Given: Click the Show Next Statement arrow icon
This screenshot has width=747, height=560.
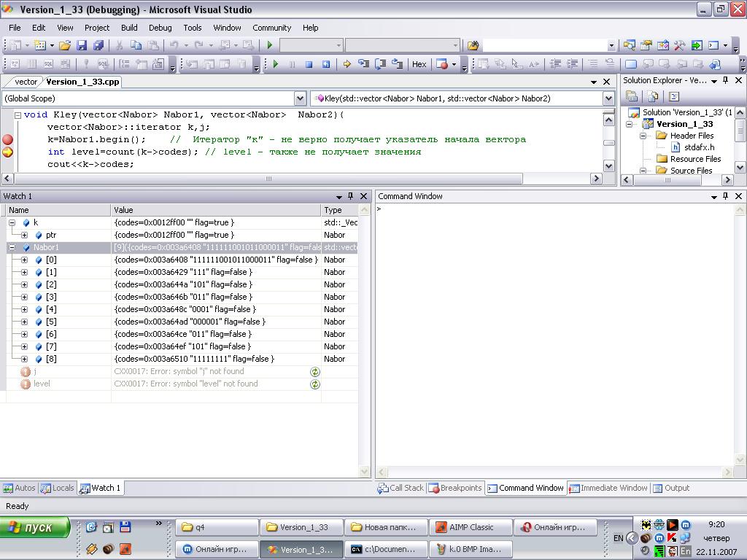Looking at the screenshot, I should coord(347,64).
